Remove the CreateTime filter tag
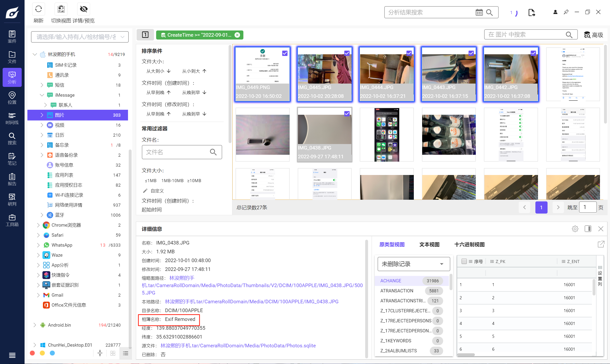 pos(237,35)
